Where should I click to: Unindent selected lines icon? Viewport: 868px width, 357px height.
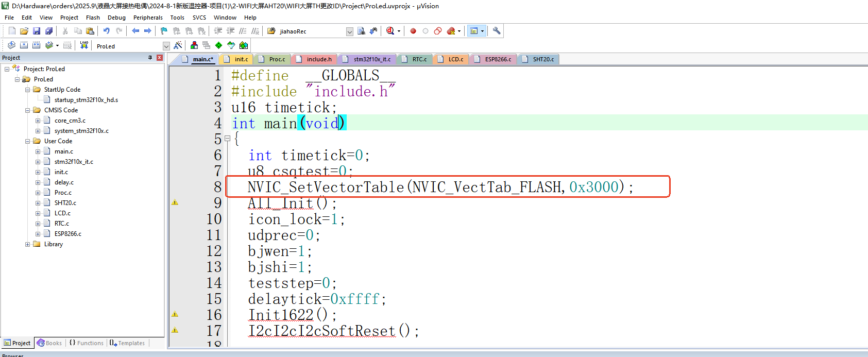click(230, 31)
